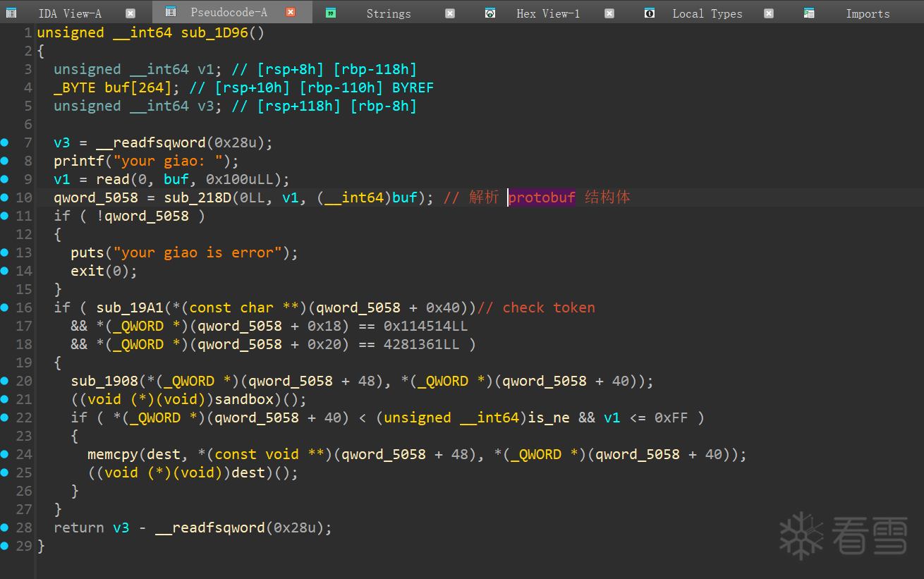The width and height of the screenshot is (924, 579).
Task: Toggle the breakpoint dot on line 20
Action: 5,381
